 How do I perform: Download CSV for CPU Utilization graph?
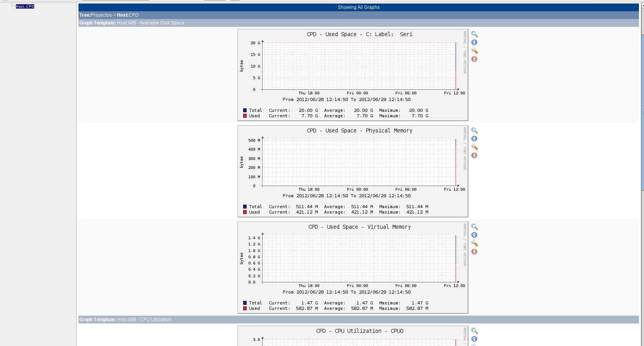pyautogui.click(x=474, y=339)
